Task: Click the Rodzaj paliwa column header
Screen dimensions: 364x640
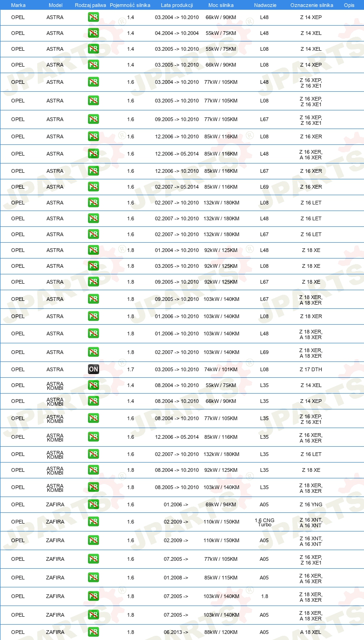Action: 90,5
